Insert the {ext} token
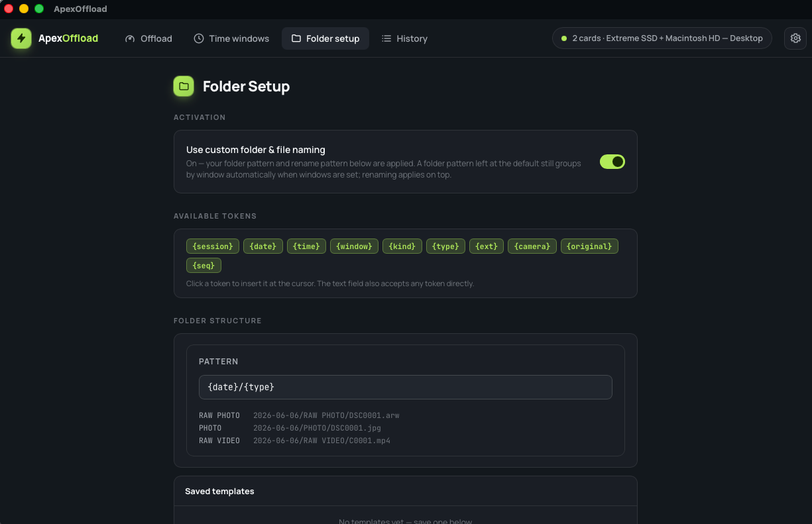 487,246
